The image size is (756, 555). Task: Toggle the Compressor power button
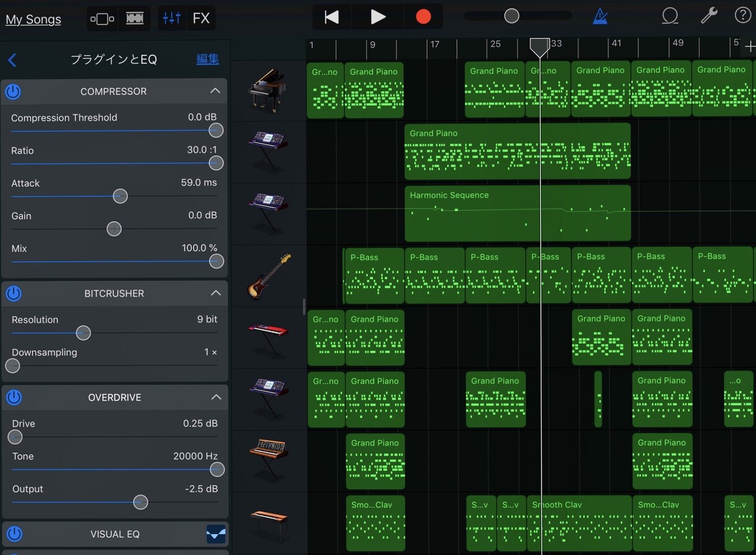(13, 92)
